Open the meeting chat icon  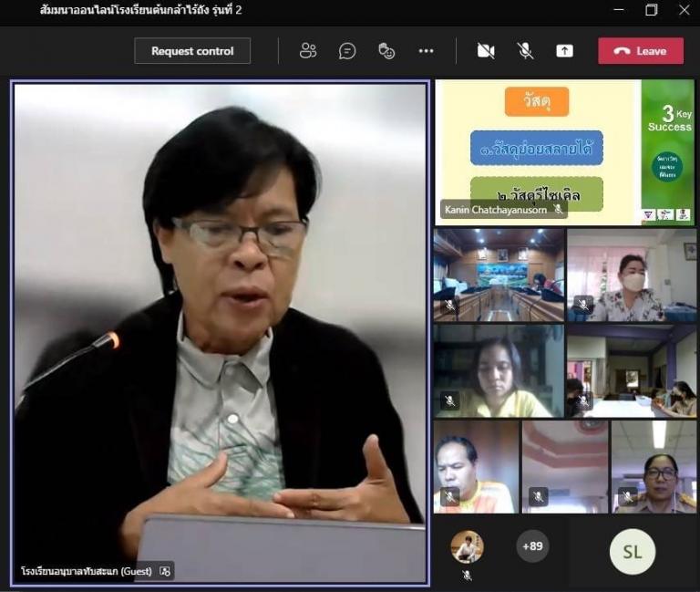[x=347, y=51]
